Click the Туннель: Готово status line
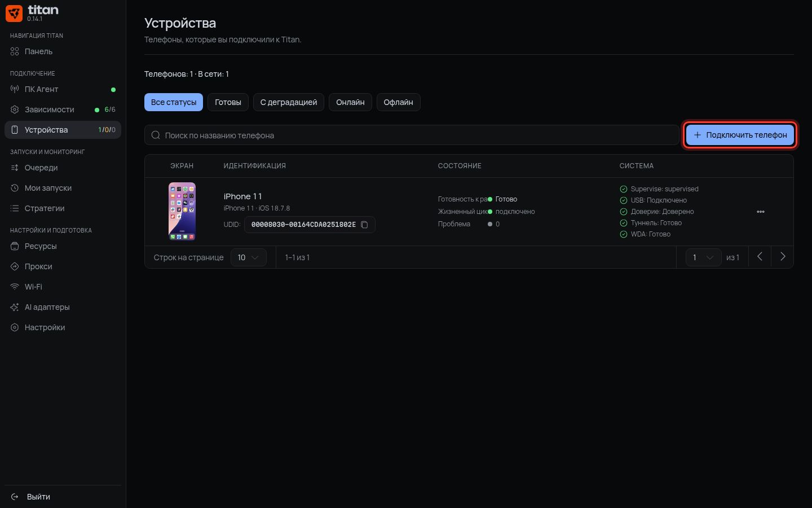This screenshot has width=812, height=508. tap(651, 223)
